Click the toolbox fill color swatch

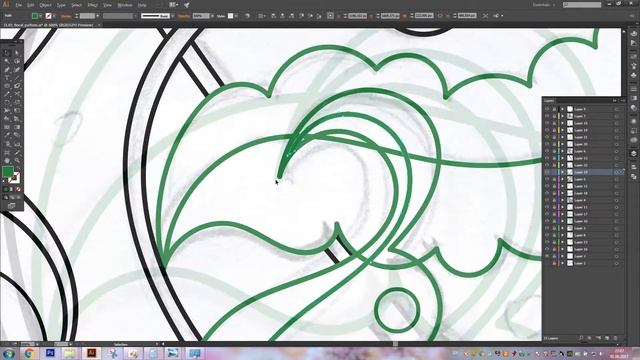coord(8,171)
